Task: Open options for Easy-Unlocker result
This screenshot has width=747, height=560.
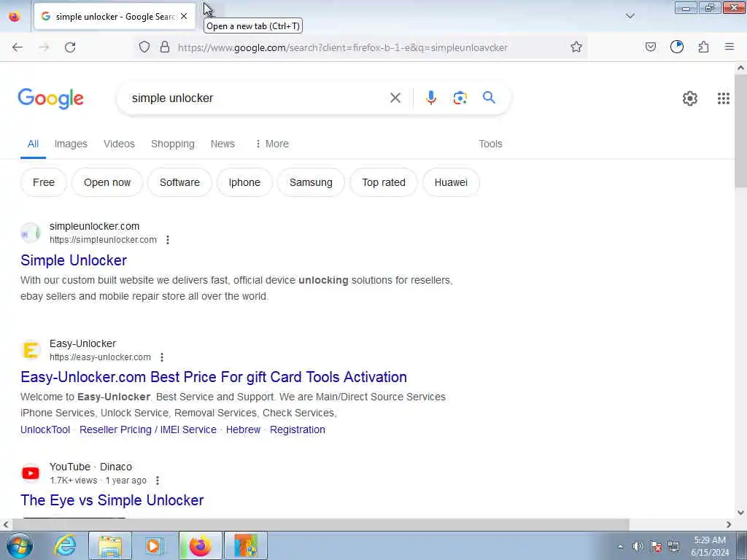Action: (162, 357)
